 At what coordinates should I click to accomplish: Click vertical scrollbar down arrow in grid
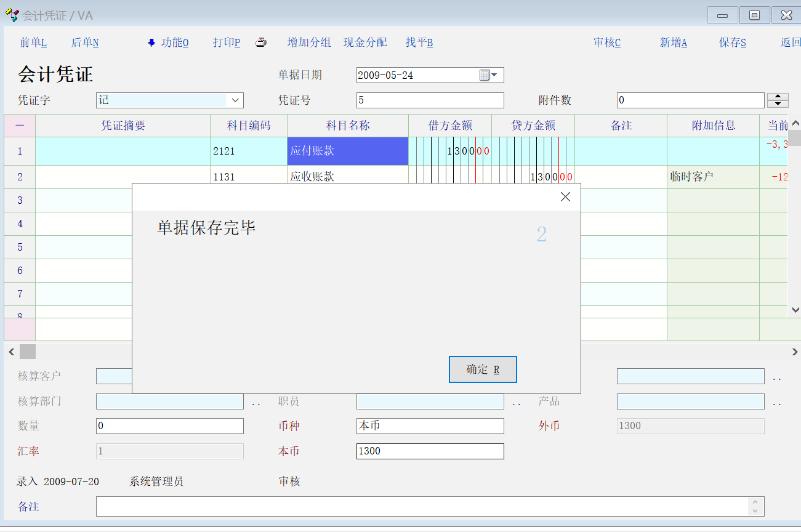pyautogui.click(x=794, y=311)
